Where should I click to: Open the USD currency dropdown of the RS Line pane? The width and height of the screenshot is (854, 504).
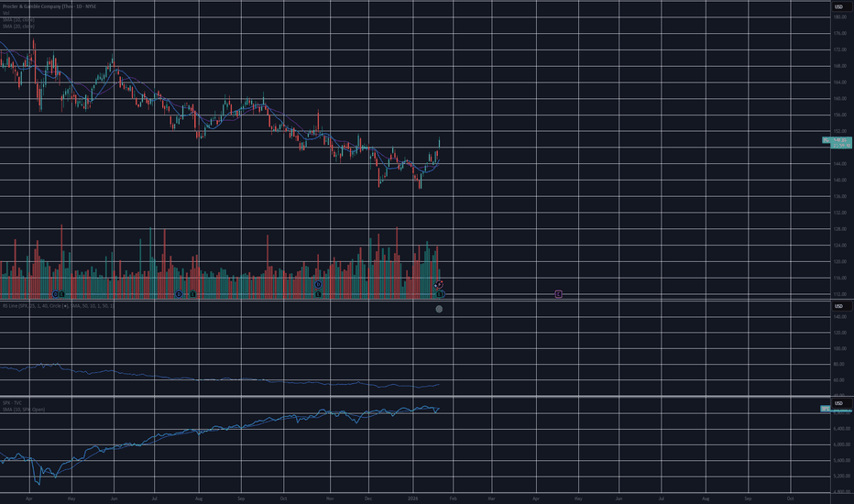point(838,305)
